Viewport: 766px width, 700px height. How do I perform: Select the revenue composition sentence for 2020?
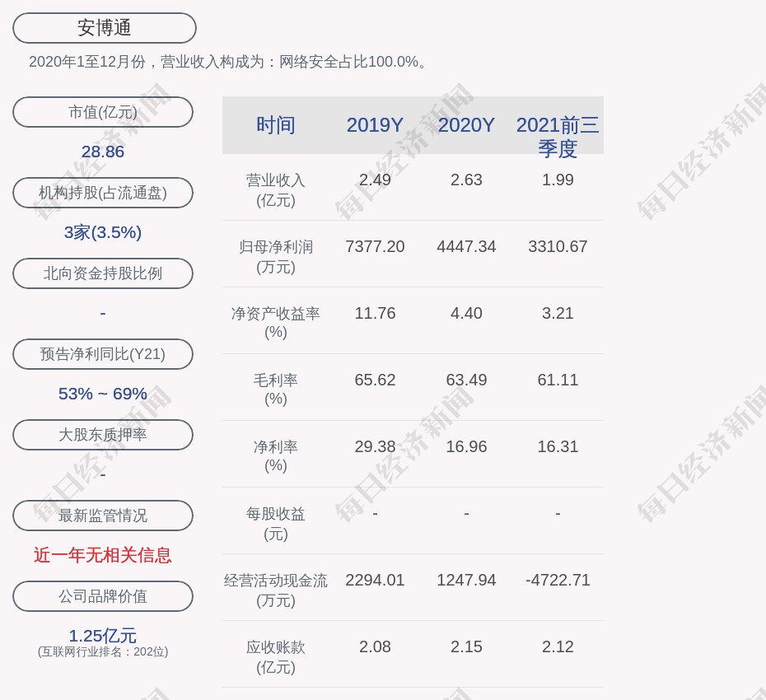point(229,62)
